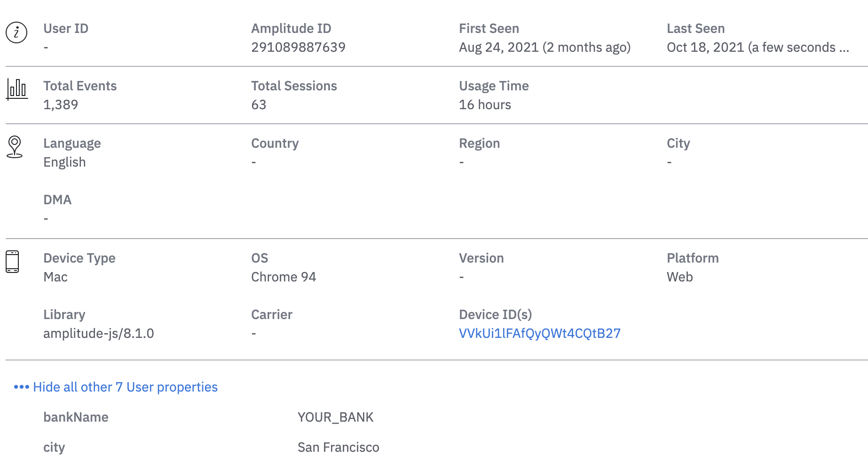868x464 pixels.
Task: Click the Language value English
Action: [64, 162]
